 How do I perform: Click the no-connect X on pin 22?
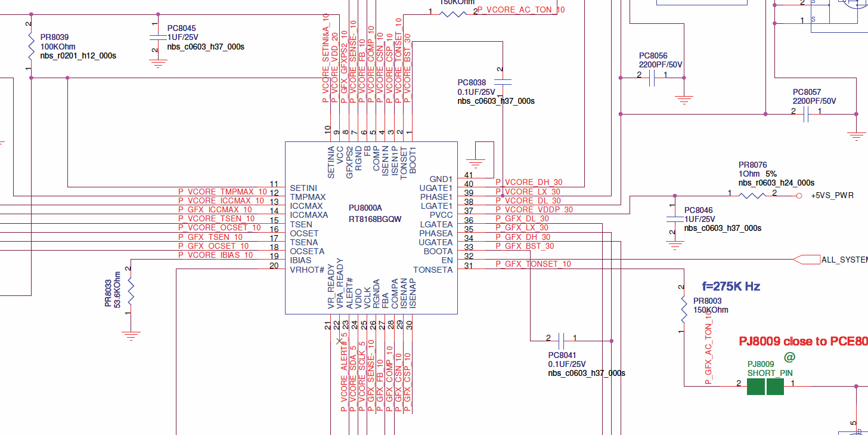(x=340, y=341)
